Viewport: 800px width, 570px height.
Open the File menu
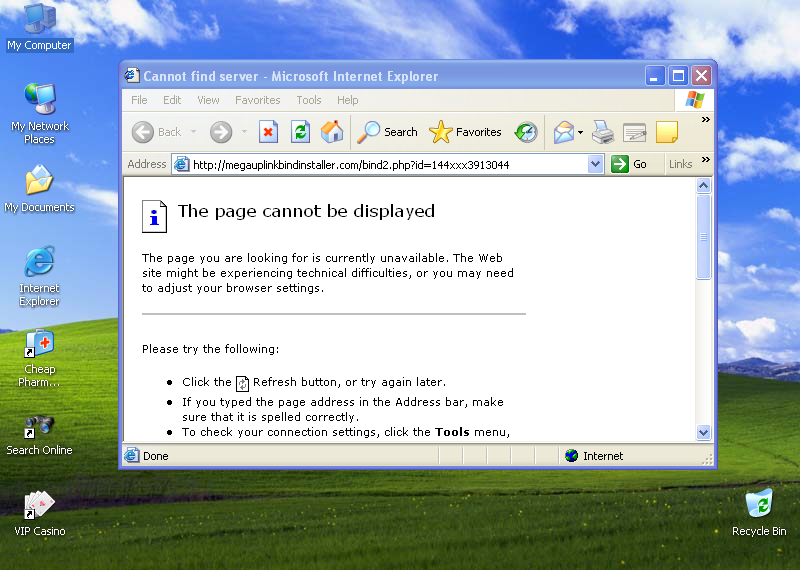click(139, 100)
